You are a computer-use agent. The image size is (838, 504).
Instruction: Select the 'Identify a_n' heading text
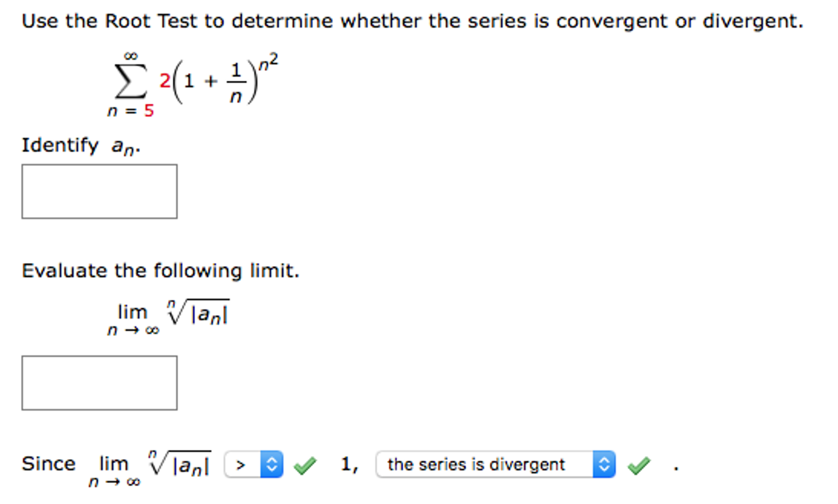pos(81,145)
